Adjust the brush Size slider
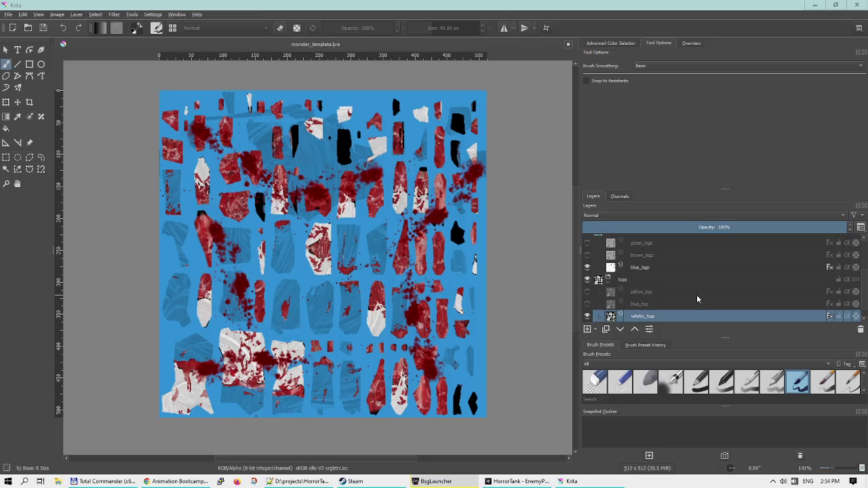Image resolution: width=868 pixels, height=488 pixels. click(443, 28)
